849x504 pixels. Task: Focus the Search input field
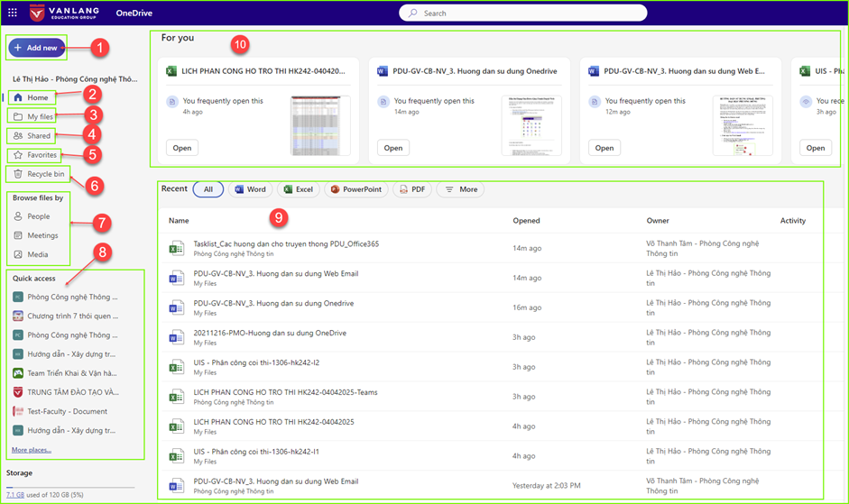pyautogui.click(x=523, y=13)
